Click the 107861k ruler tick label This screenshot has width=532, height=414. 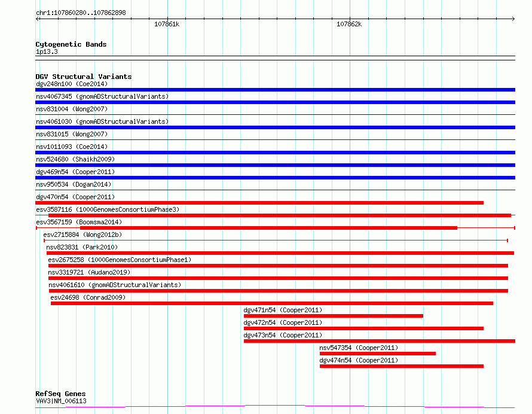(x=167, y=24)
